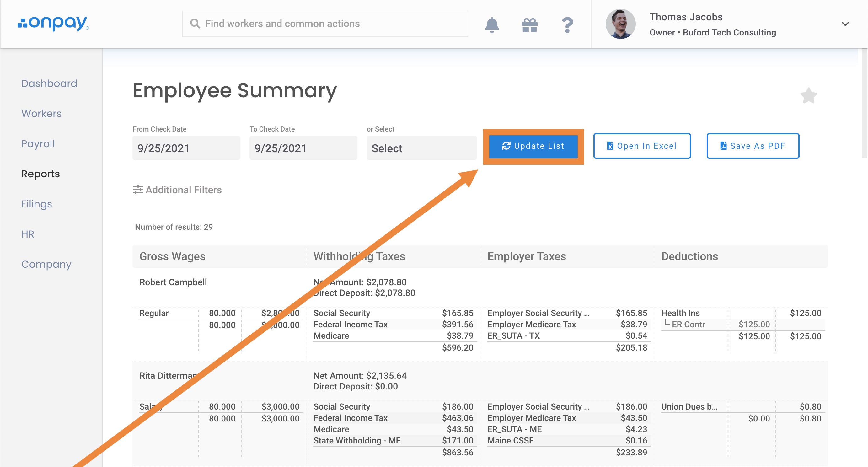The width and height of the screenshot is (868, 467).
Task: Expand Additional Filters
Action: pos(177,190)
